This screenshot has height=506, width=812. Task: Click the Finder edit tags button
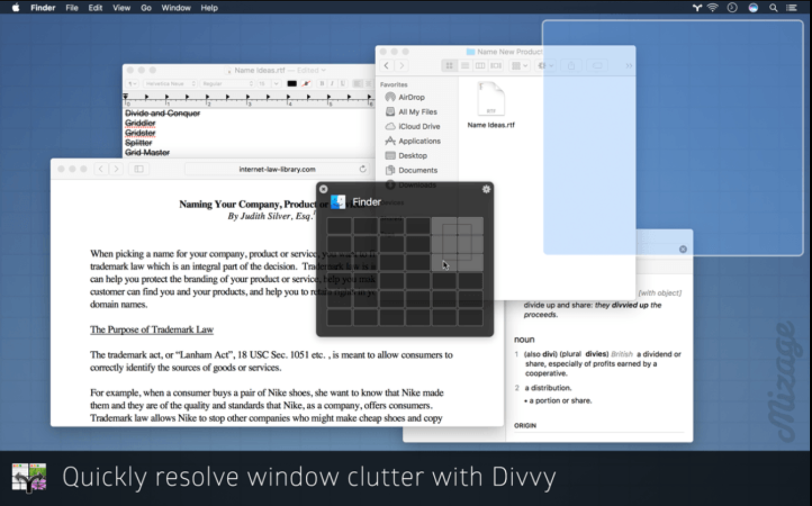pos(597,66)
